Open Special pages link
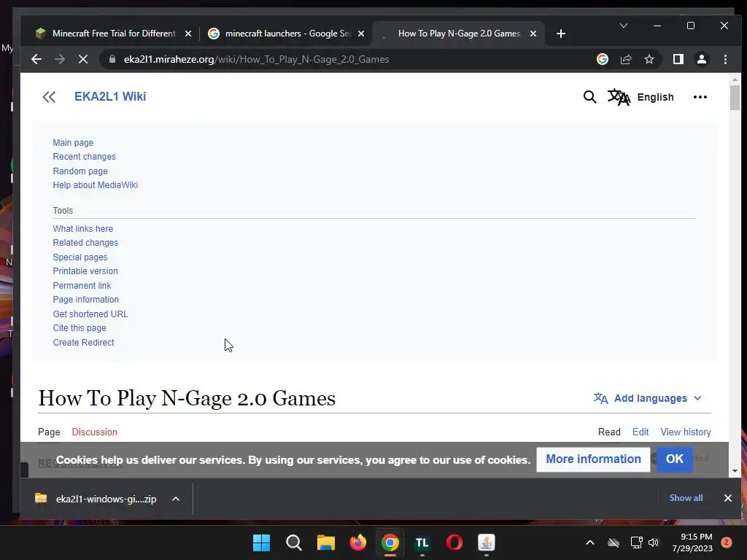This screenshot has height=560, width=747. point(80,257)
